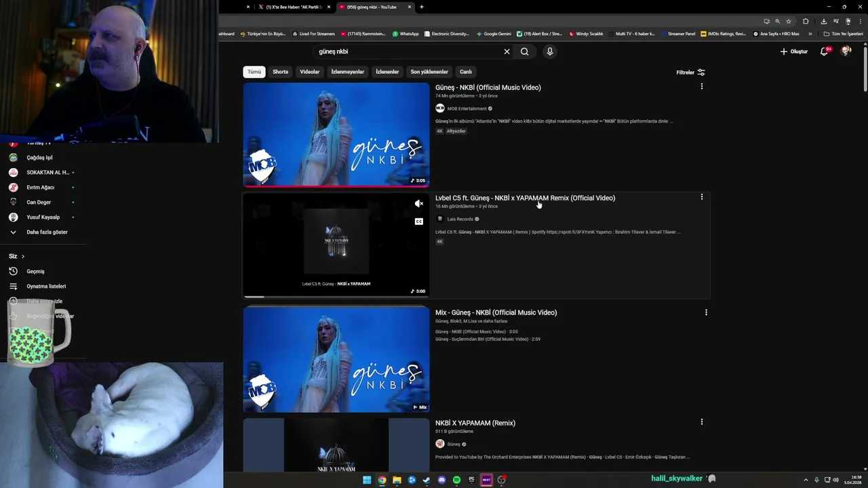868x488 pixels.
Task: Open 'Mix - Güneş - NKBİ' playlist title
Action: click(496, 312)
